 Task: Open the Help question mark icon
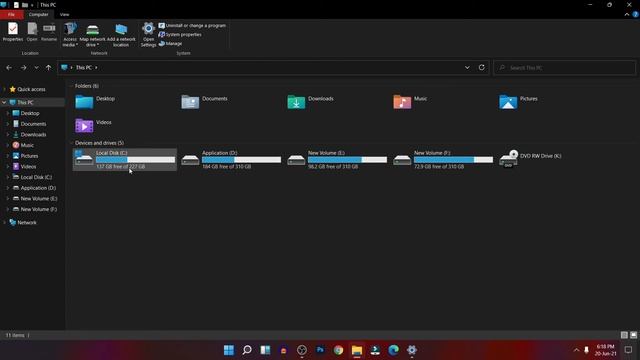pyautogui.click(x=636, y=15)
